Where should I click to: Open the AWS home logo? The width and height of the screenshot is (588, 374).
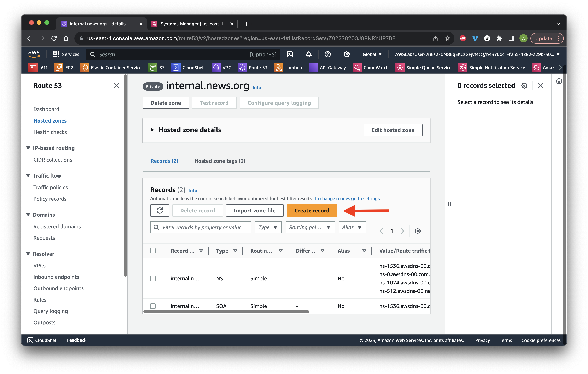pos(34,54)
